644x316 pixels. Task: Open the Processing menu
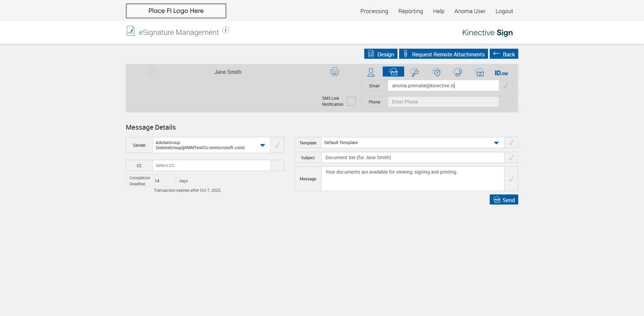click(x=374, y=11)
